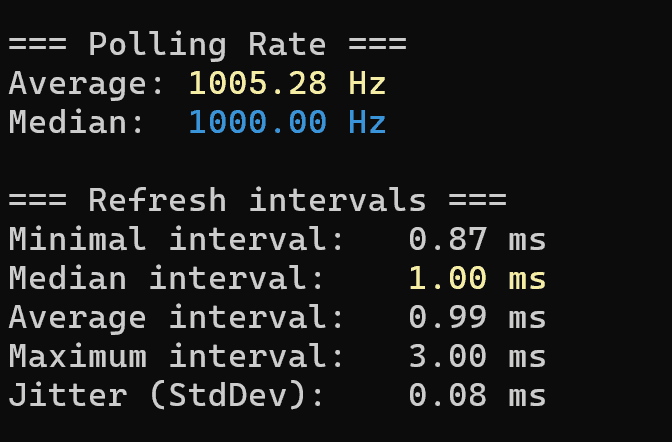
Task: Click the Jitter (StdDev) label
Action: click(166, 396)
